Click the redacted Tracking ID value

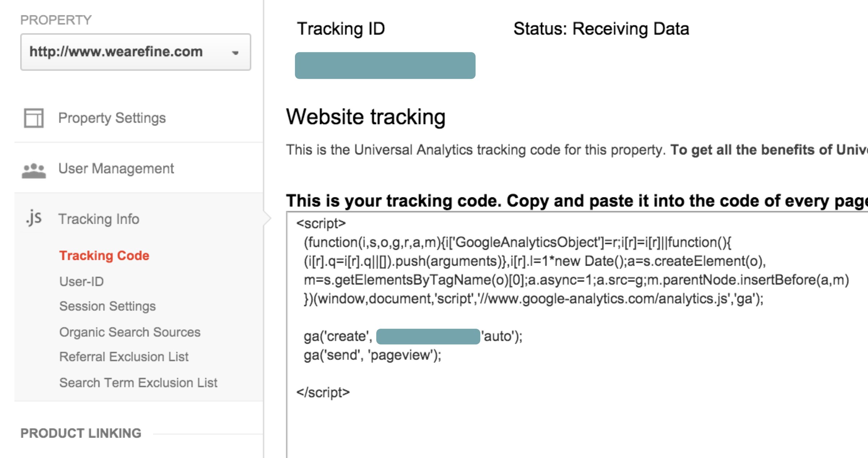[x=385, y=65]
